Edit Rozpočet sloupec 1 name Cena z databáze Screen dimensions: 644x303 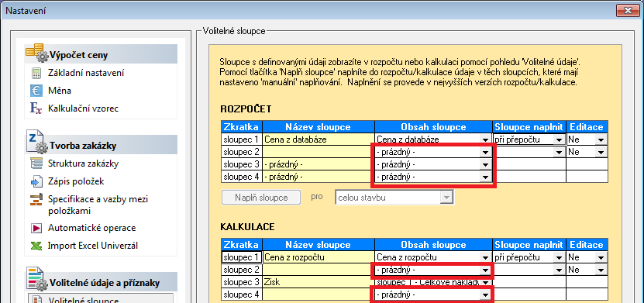pyautogui.click(x=319, y=139)
